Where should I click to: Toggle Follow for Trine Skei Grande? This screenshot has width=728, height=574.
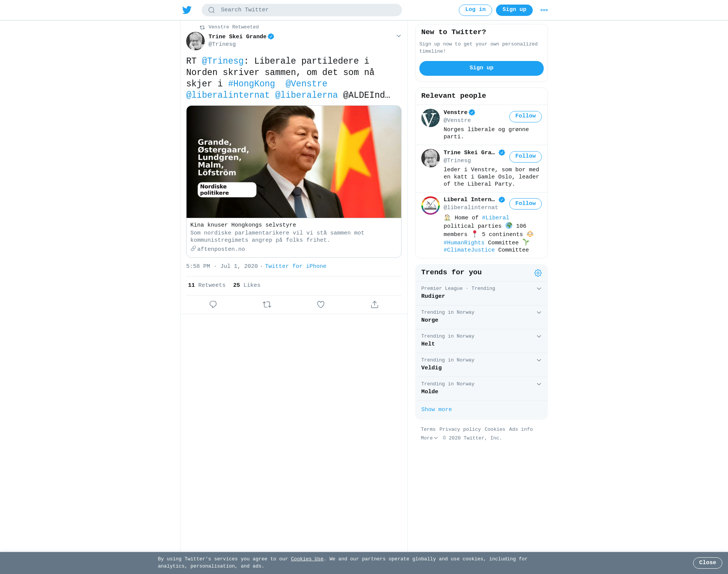tap(526, 157)
